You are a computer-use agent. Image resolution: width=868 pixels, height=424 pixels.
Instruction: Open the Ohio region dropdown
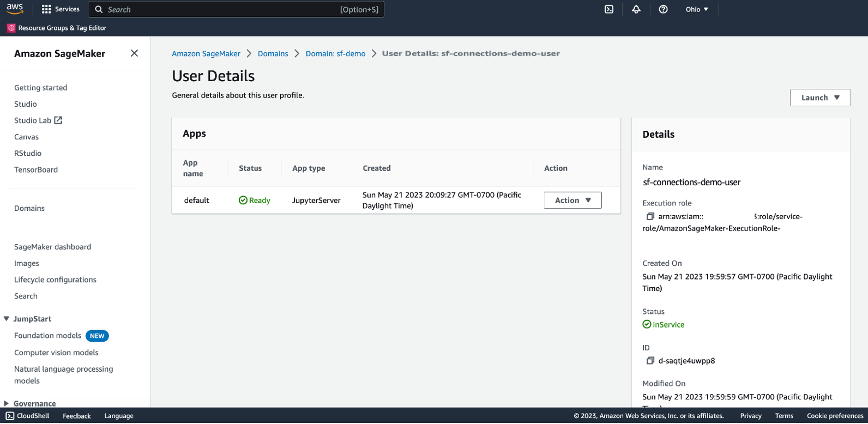(697, 9)
